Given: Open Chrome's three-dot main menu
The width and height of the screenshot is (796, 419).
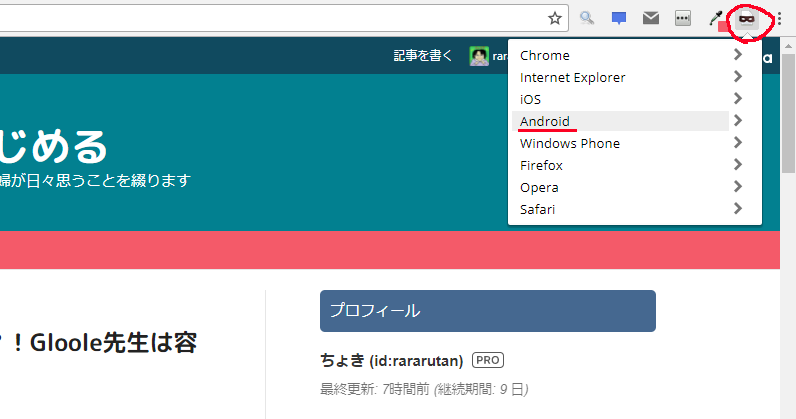Looking at the screenshot, I should (x=780, y=19).
